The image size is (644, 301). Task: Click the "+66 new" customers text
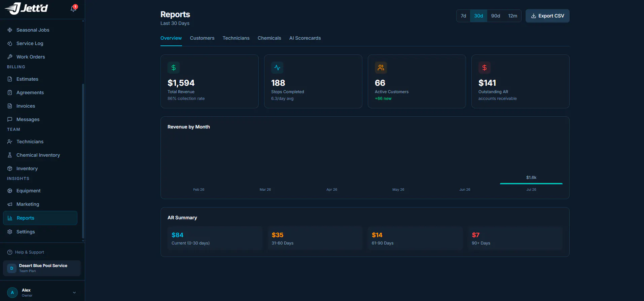click(x=383, y=99)
